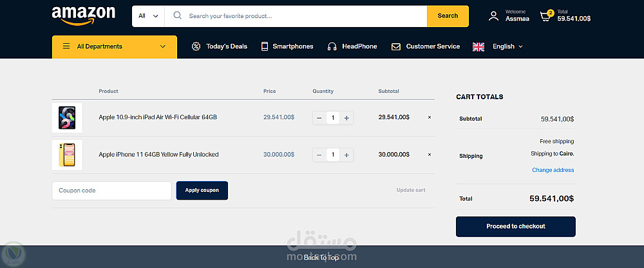Open the yellow iPhone 11 thumbnail
644x268 pixels.
(67, 155)
